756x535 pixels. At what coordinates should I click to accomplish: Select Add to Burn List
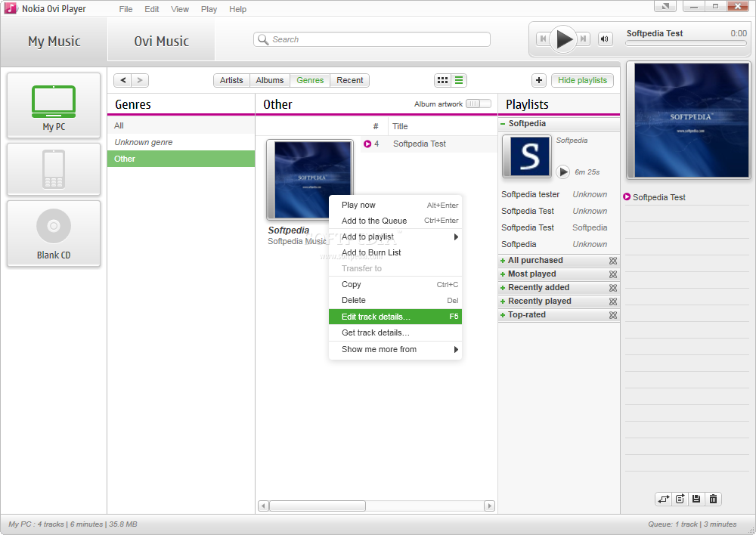[395, 252]
